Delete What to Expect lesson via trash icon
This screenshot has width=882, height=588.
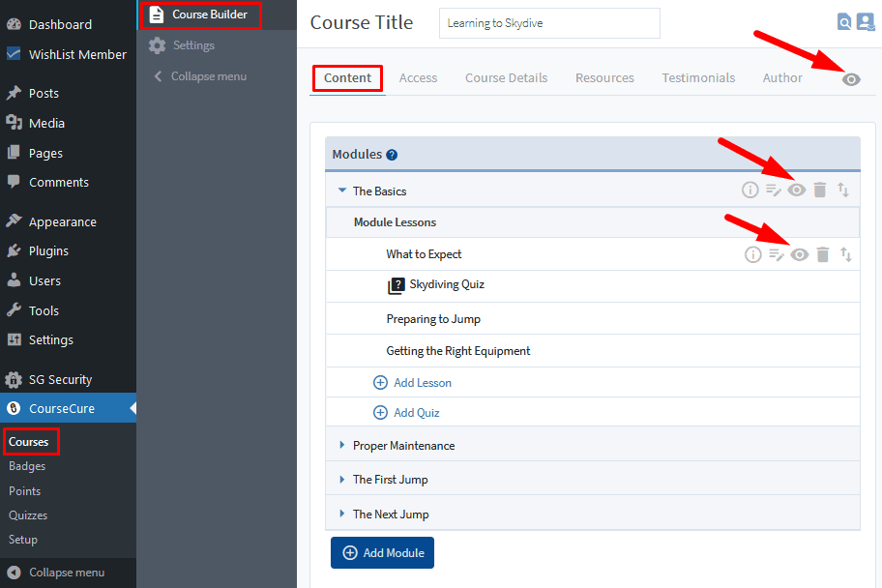[x=823, y=254]
